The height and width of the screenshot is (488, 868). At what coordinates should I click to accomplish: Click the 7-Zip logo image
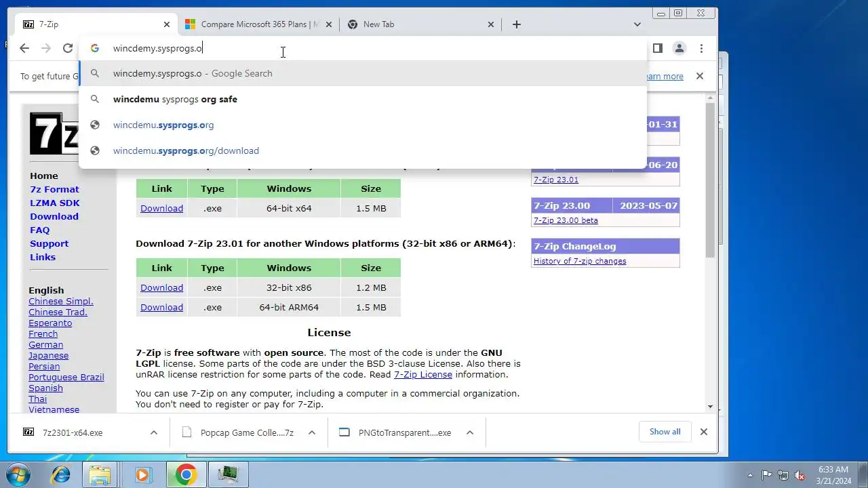click(54, 134)
